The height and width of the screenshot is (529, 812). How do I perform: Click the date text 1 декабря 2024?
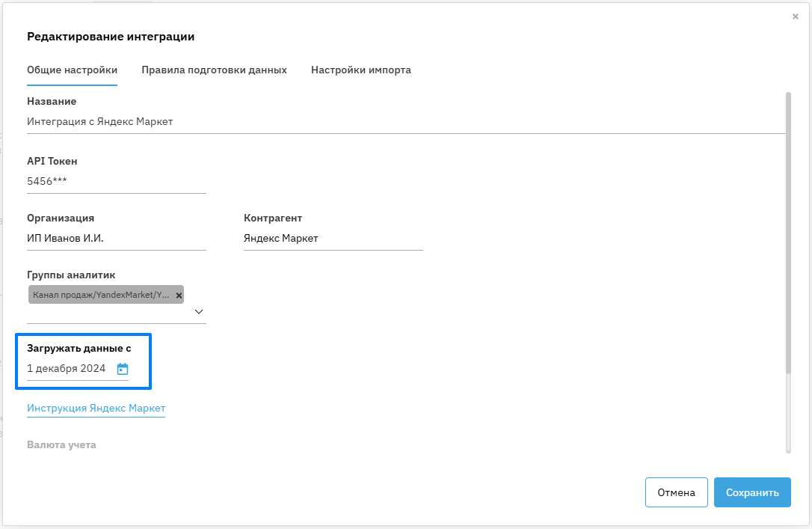click(67, 369)
